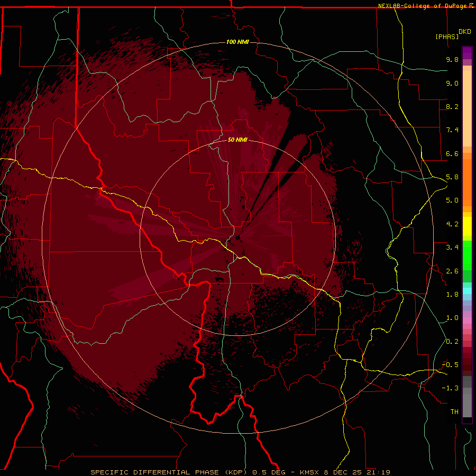Click the peach segment near 8.2 on color bar

point(467,109)
